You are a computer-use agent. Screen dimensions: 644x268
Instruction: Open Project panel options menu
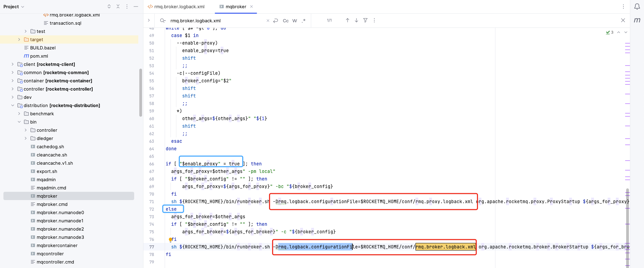(127, 7)
